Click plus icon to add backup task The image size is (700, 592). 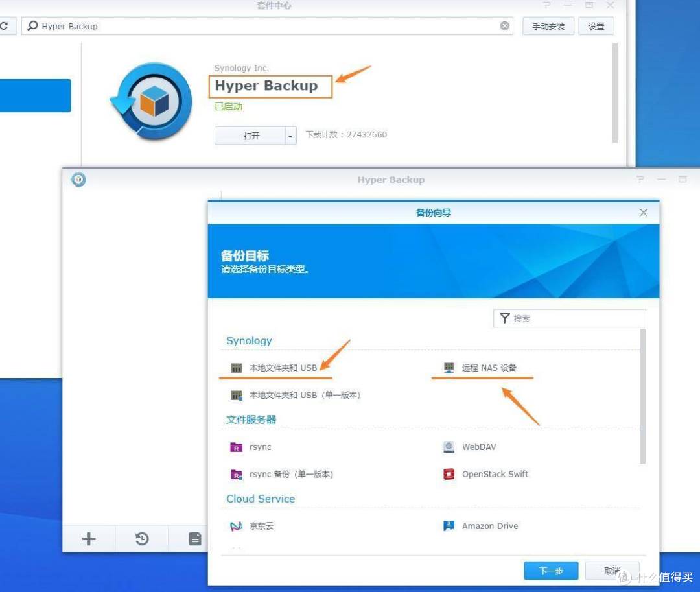click(x=89, y=538)
